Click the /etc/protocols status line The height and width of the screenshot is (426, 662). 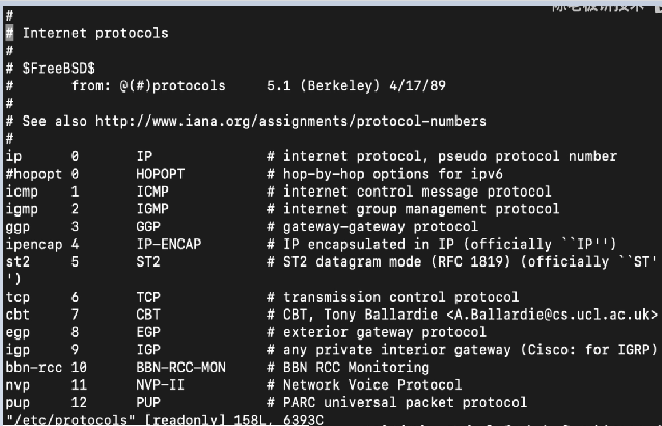165,420
